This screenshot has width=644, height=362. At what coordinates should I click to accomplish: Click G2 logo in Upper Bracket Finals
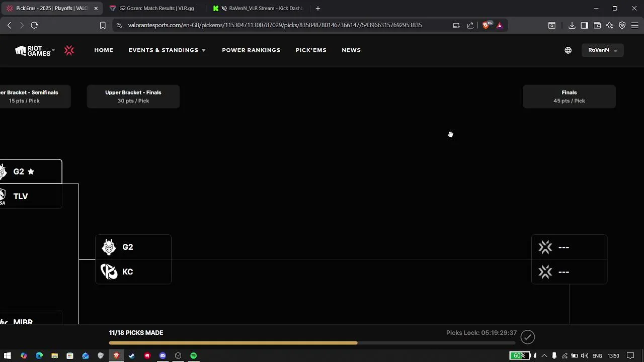[109, 247]
